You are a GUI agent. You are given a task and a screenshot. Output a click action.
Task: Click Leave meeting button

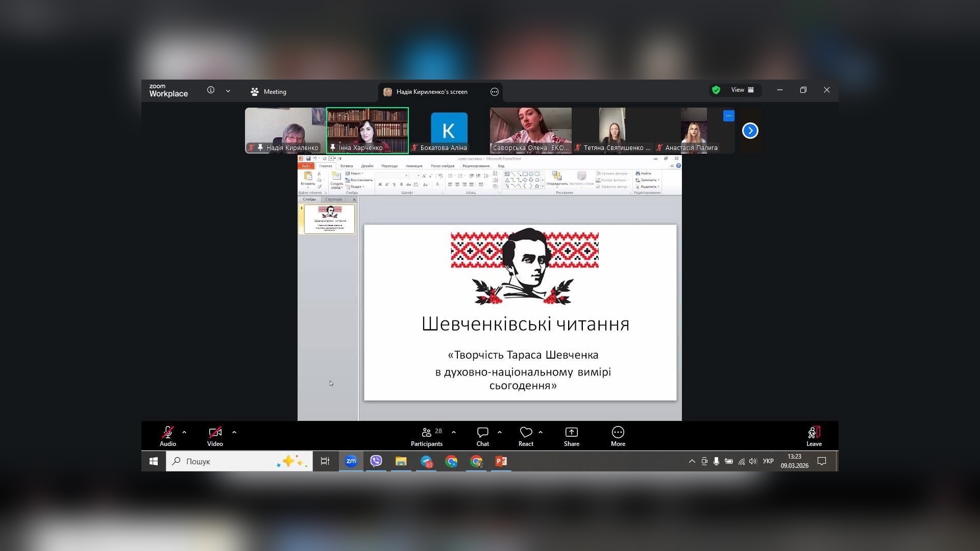814,436
